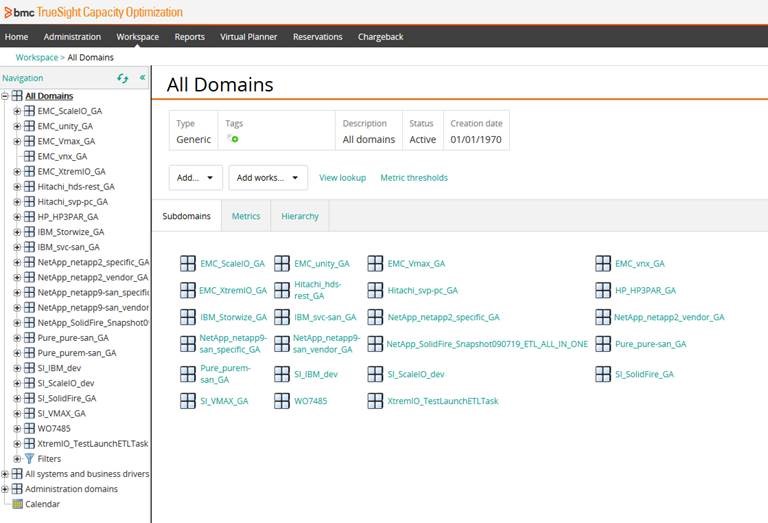Click the View lookup link
This screenshot has width=768, height=523.
[342, 178]
